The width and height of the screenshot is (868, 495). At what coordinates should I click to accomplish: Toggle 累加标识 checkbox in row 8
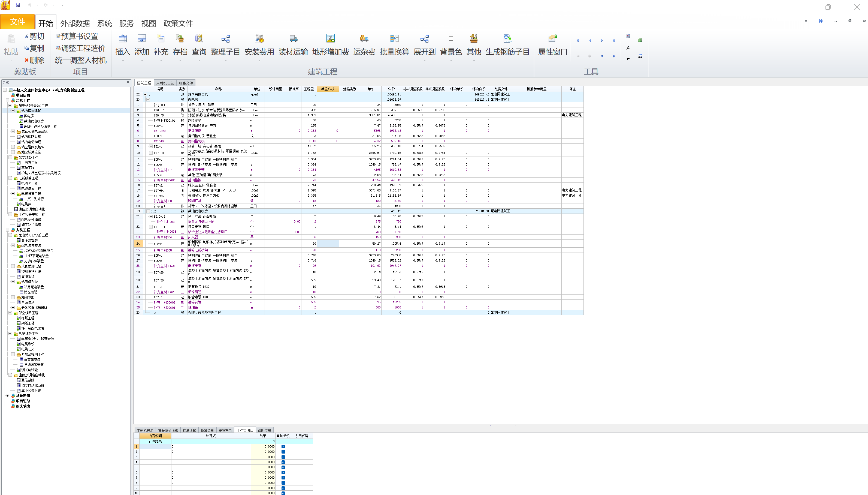[x=283, y=483]
